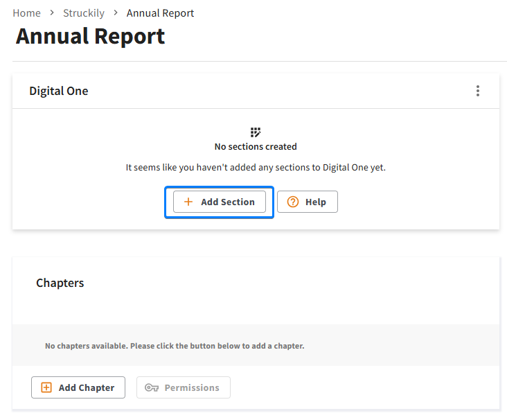The height and width of the screenshot is (420, 507).
Task: Go to the Home breadcrumb link
Action: [26, 13]
